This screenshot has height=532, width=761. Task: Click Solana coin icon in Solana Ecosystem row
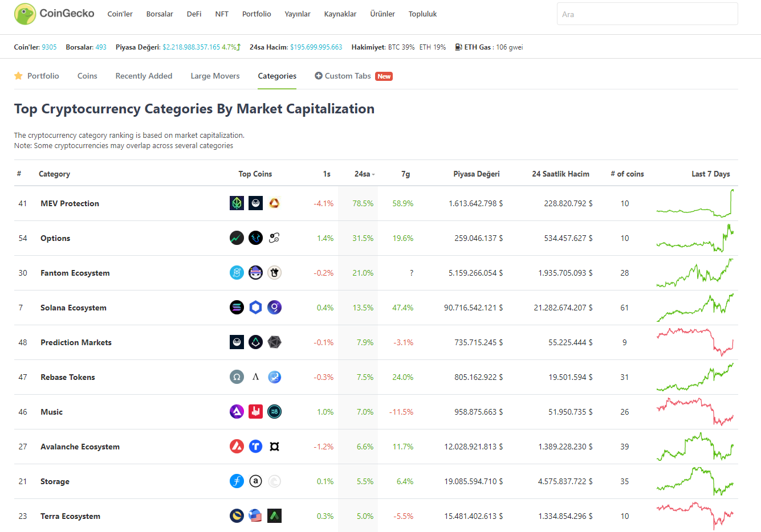tap(237, 308)
